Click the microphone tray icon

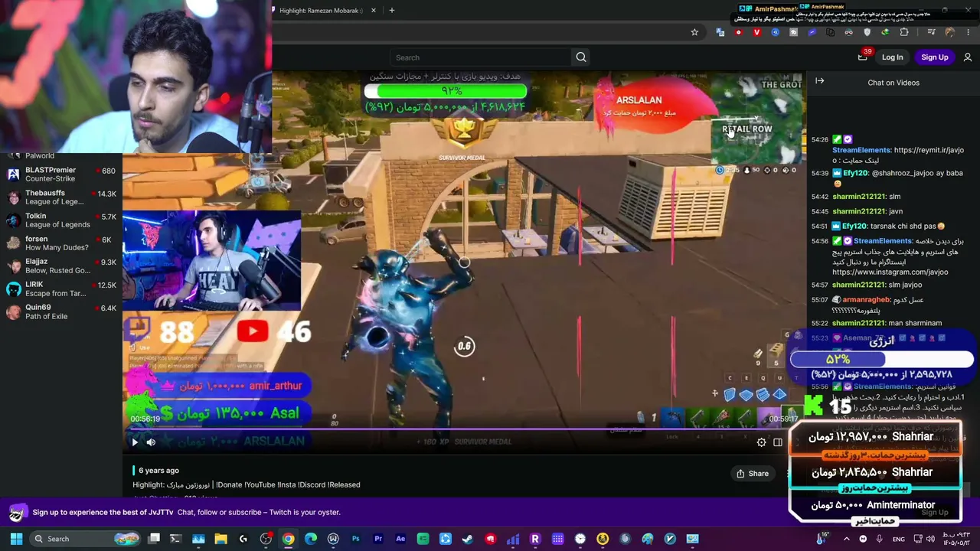[x=879, y=539]
